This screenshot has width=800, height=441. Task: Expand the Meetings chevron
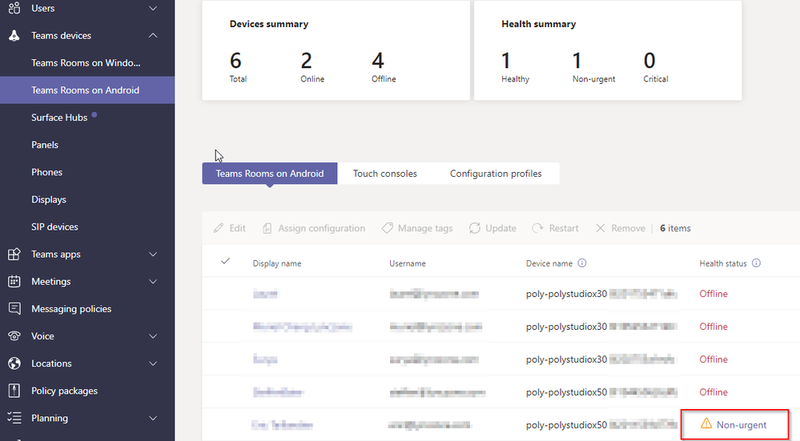point(153,281)
